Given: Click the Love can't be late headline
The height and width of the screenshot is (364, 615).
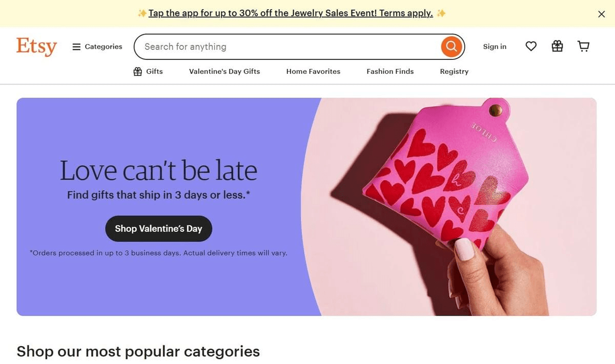Looking at the screenshot, I should click(x=158, y=170).
